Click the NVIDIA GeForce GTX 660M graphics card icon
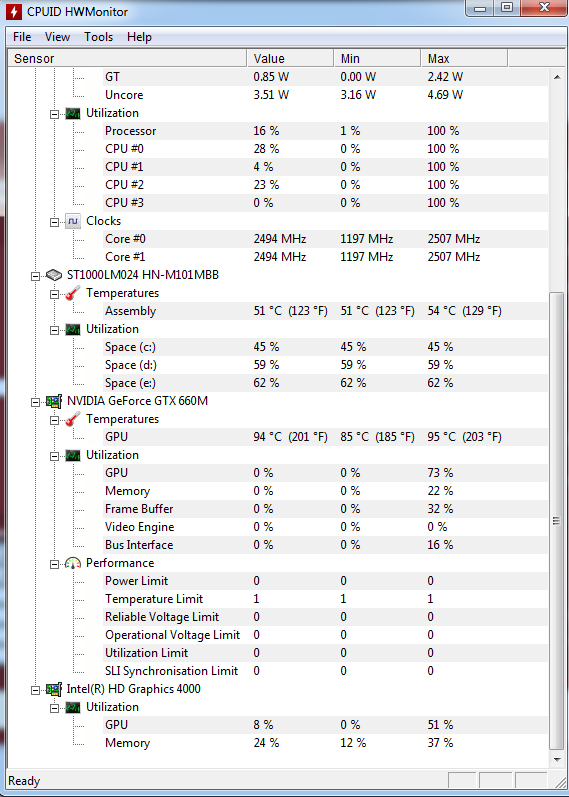Viewport: 569px width, 797px height. click(x=53, y=402)
